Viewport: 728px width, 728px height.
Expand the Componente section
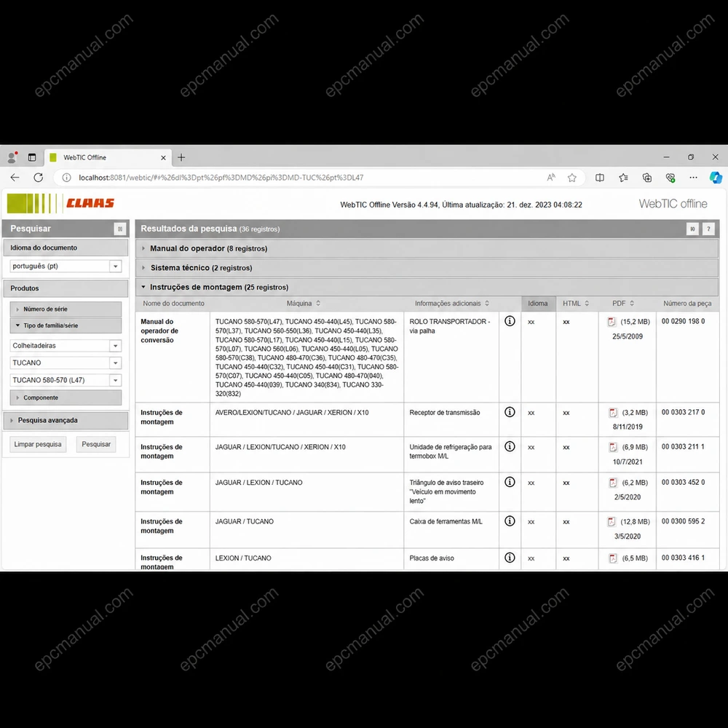(x=66, y=397)
